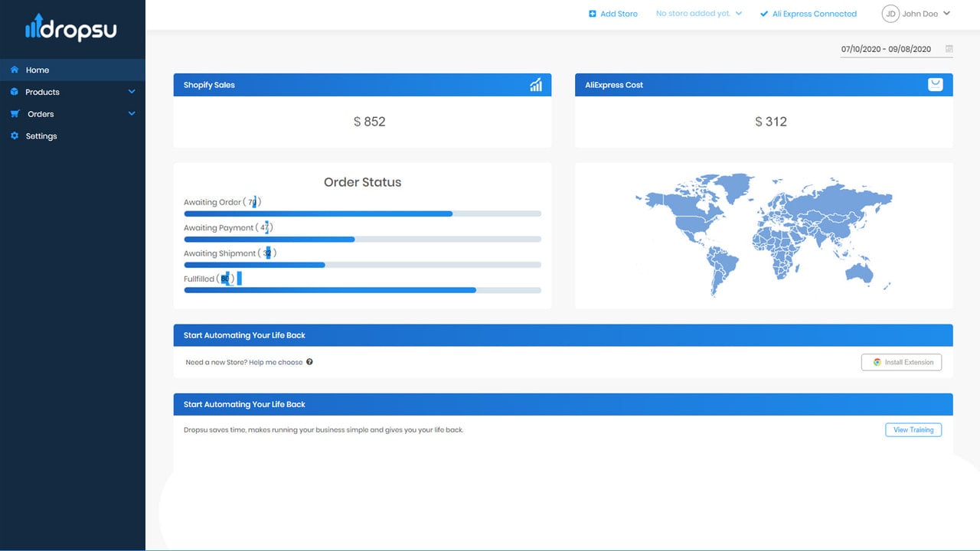Click the Awaiting Payment progress bar
Image resolution: width=980 pixels, height=551 pixels.
click(362, 240)
